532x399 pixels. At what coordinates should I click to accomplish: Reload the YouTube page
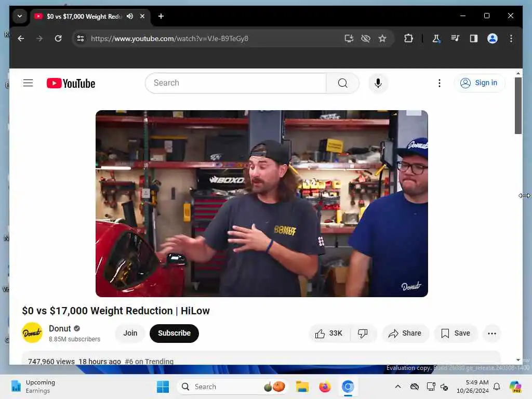[x=58, y=38]
